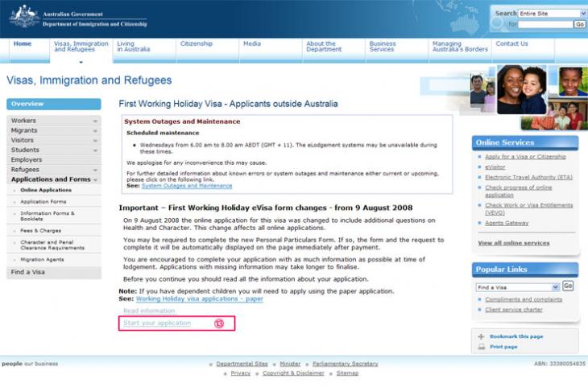This screenshot has height=387, width=588.
Task: Open Character and Penal Clearance Requirements
Action: coord(52,245)
